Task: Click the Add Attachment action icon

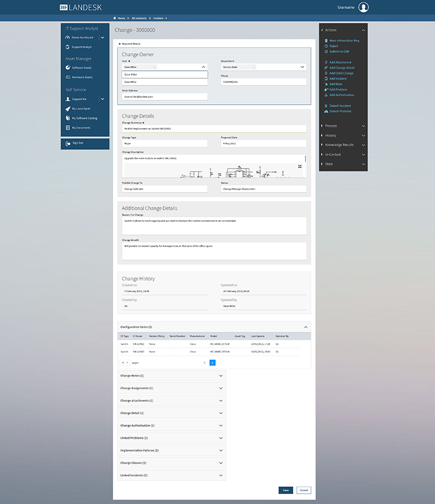Action: 326,63
